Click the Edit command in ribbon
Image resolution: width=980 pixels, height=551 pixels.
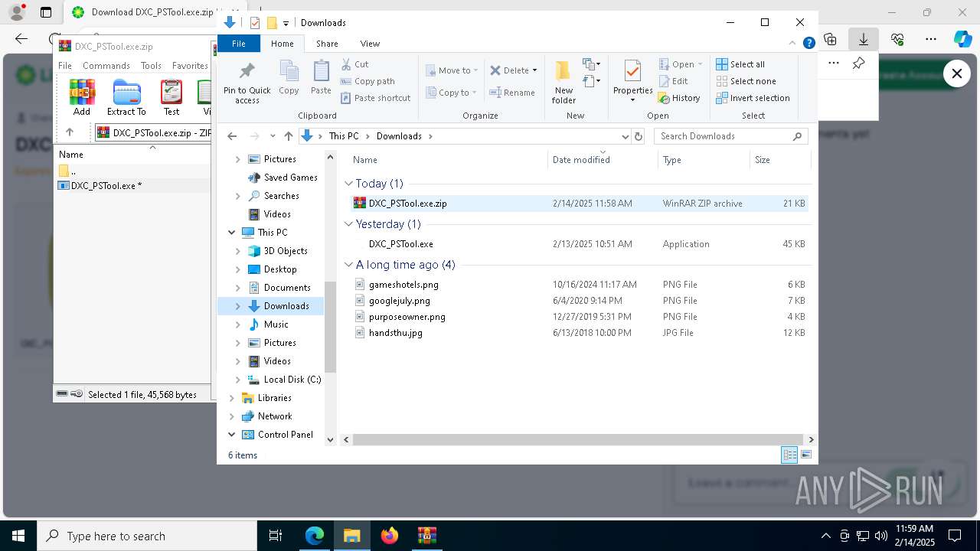tap(673, 81)
